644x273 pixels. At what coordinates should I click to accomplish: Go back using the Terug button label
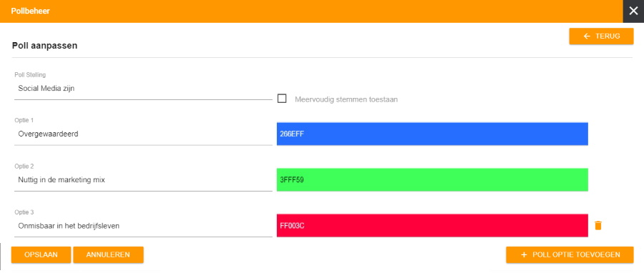click(x=608, y=36)
